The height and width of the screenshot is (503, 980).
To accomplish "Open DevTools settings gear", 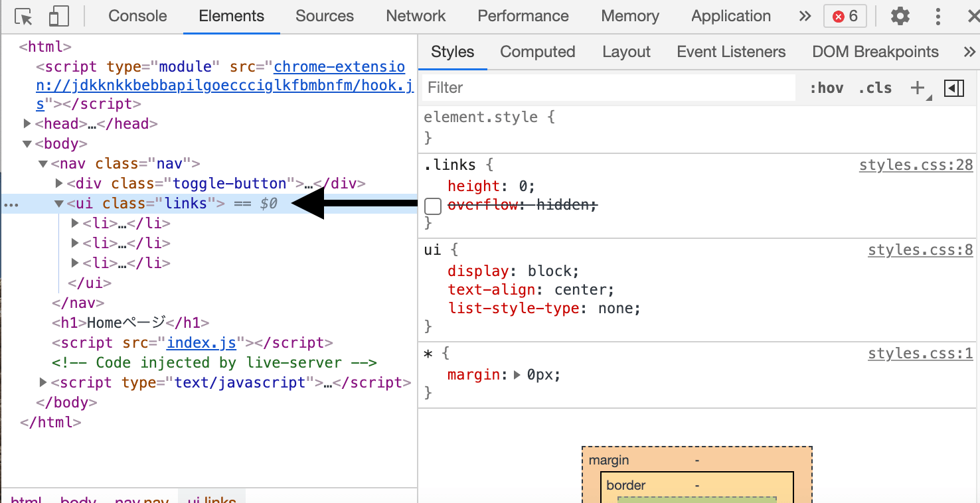I will [900, 16].
